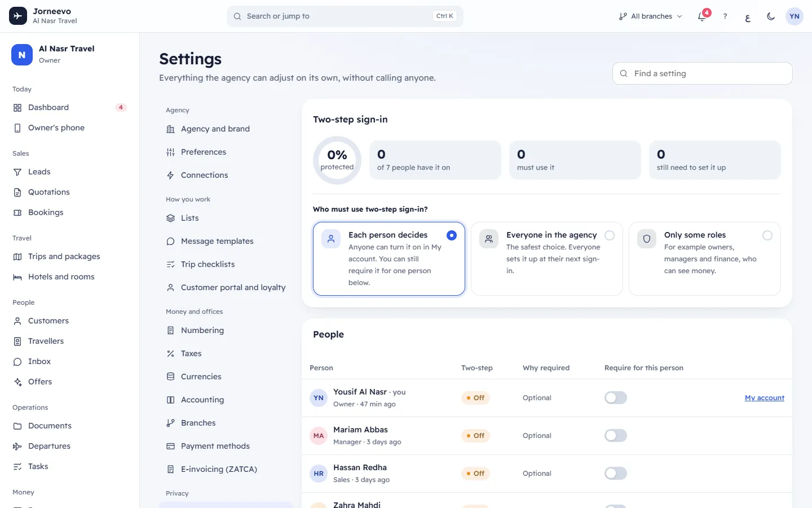Click the Leads funnel icon
This screenshot has width=812, height=508.
coord(17,172)
